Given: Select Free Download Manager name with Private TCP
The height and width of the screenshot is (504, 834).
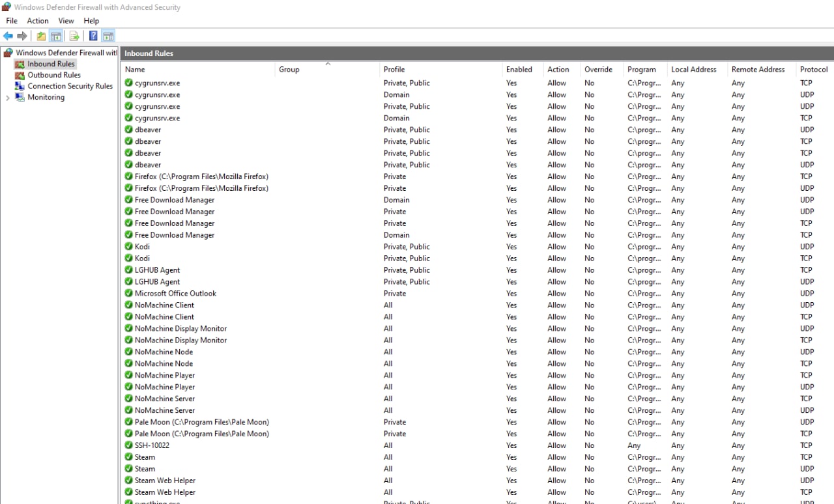Looking at the screenshot, I should (175, 223).
